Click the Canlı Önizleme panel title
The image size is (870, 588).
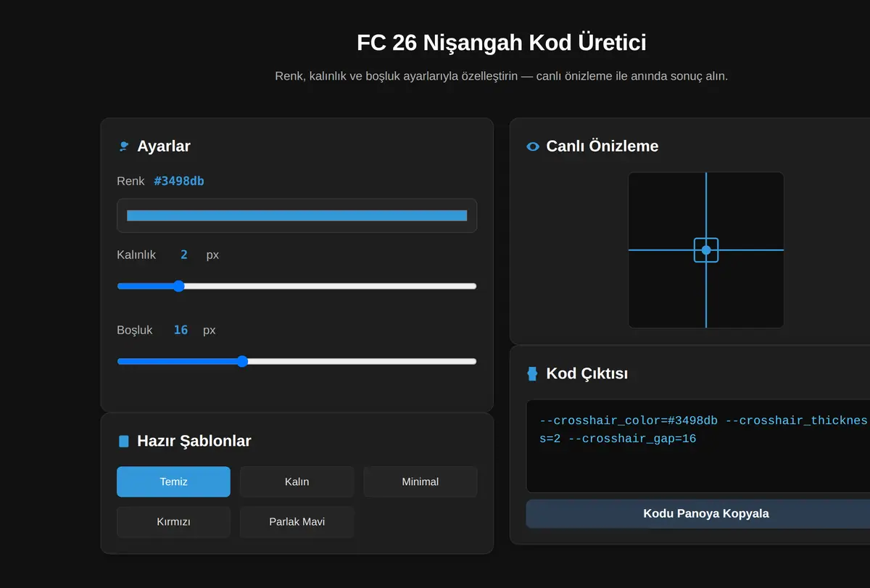(x=602, y=146)
